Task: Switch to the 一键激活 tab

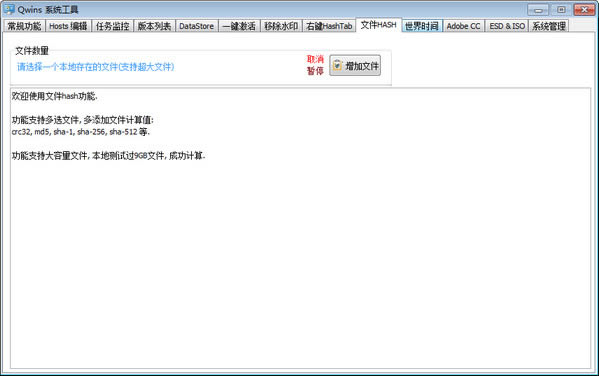Action: [239, 26]
